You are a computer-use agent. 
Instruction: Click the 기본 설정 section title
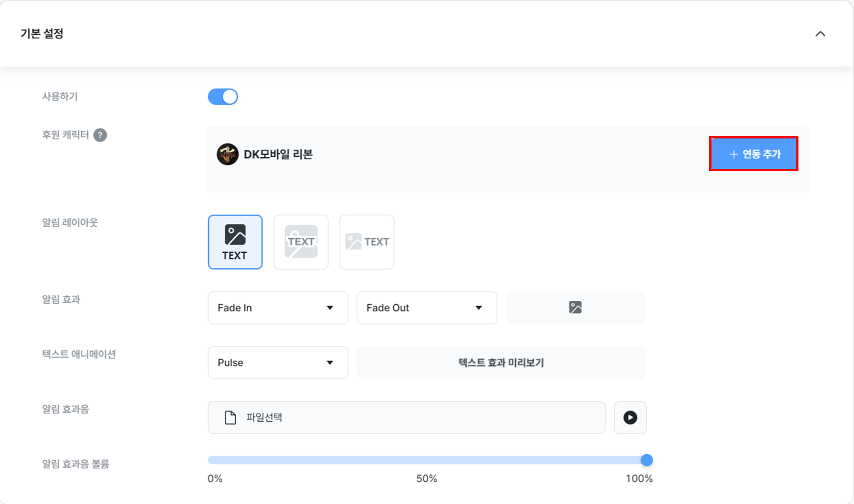click(42, 34)
